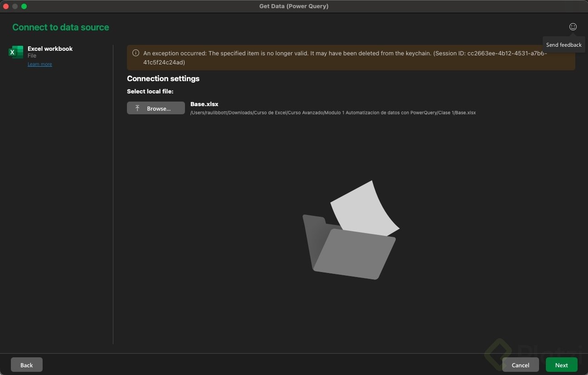
Task: Close the Get Data window
Action: coord(6,6)
